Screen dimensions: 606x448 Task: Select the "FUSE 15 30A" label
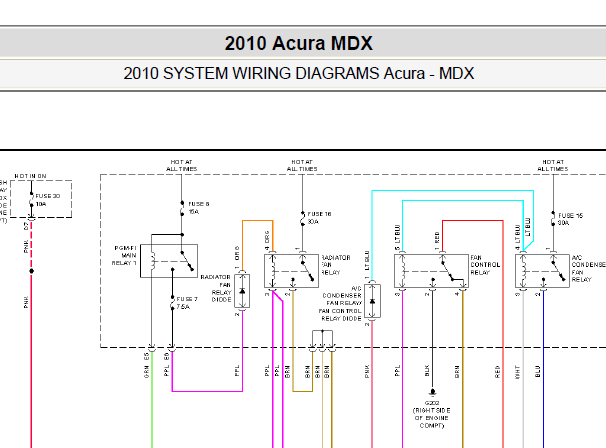click(570, 219)
